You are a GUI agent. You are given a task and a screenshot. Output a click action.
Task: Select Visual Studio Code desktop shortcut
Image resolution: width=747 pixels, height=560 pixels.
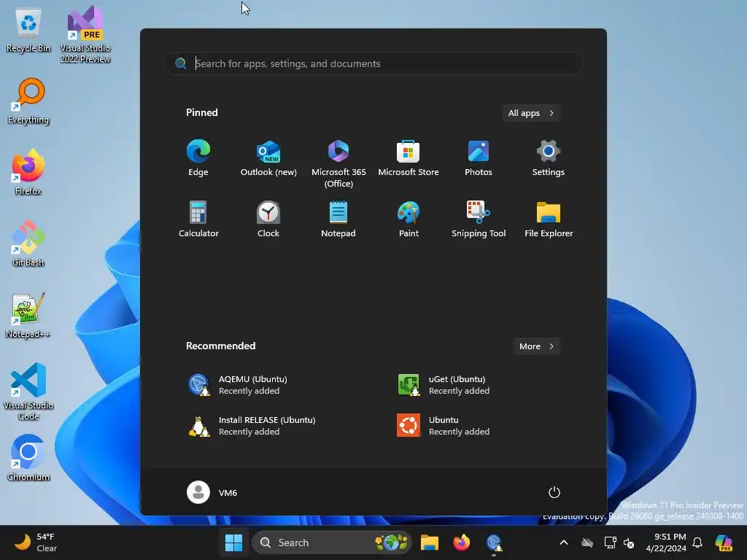pyautogui.click(x=28, y=392)
